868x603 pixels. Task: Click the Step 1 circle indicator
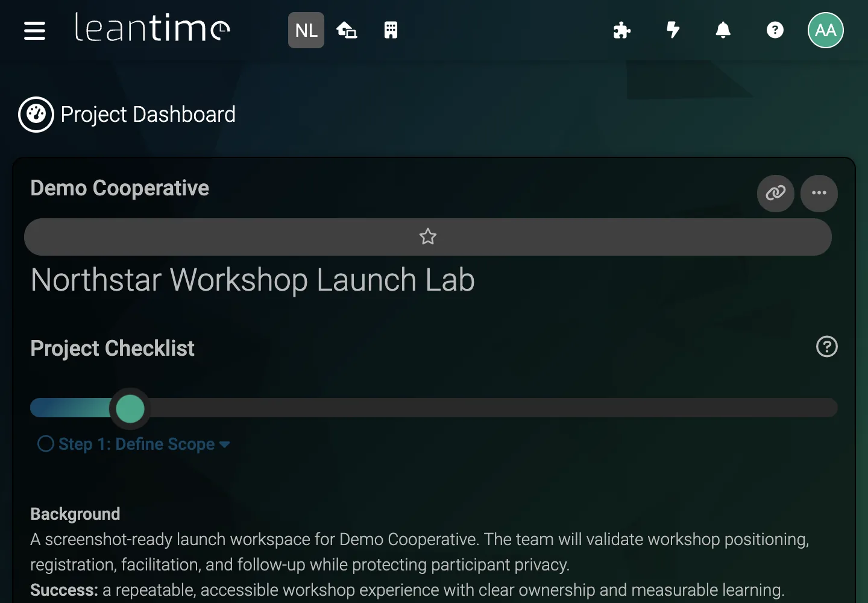(46, 444)
